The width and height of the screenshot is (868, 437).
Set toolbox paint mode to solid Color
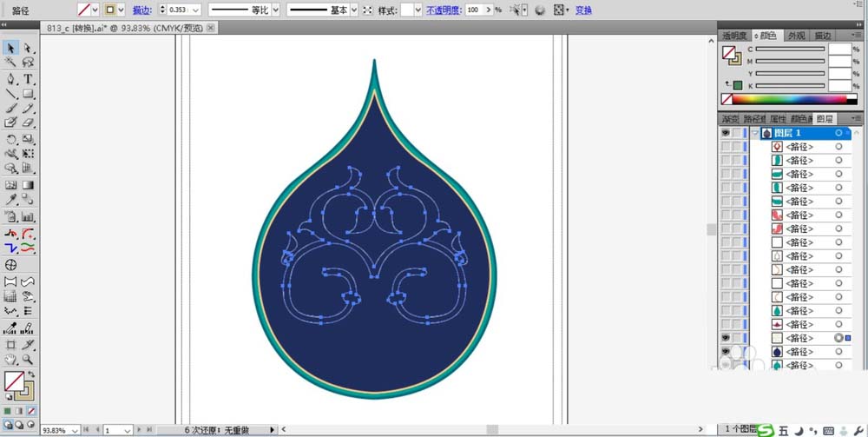point(7,411)
